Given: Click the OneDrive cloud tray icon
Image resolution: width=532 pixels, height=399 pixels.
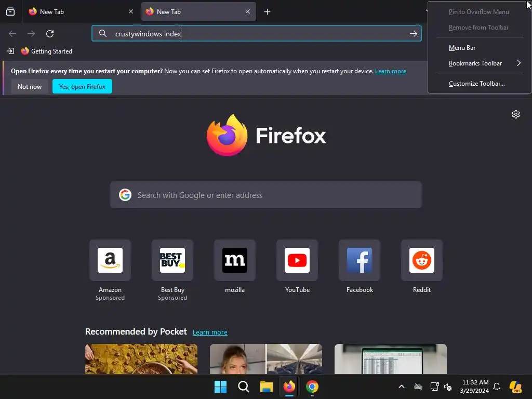Looking at the screenshot, I should 418,387.
